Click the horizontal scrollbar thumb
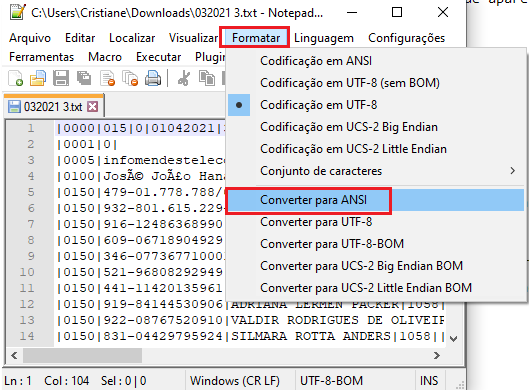The image size is (529, 390). pos(83,355)
